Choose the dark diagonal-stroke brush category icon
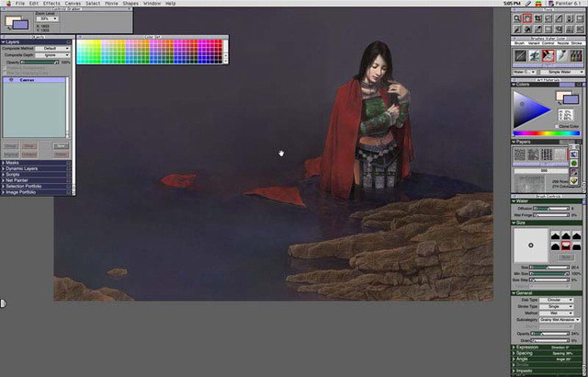Viewport: 588px width, 377px height. click(520, 56)
